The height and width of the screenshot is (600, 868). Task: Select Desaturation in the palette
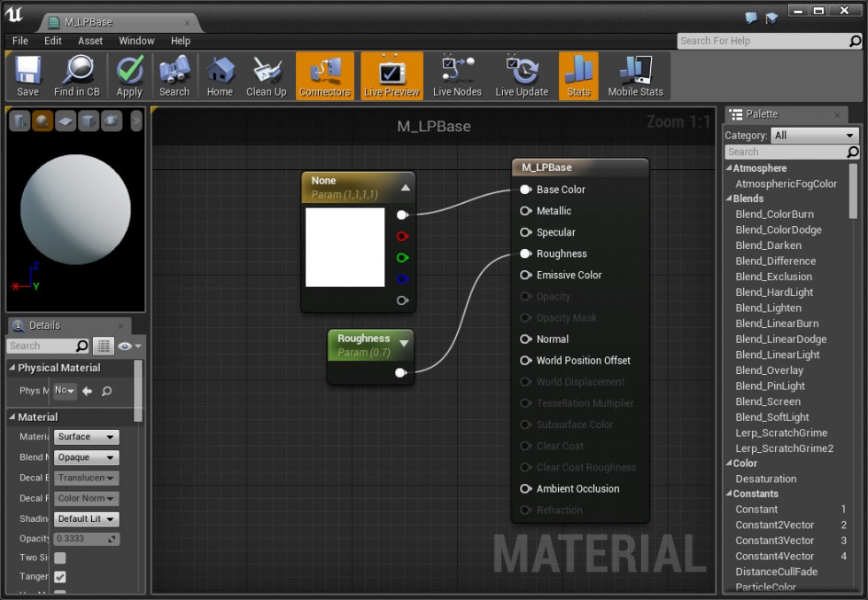coord(765,479)
